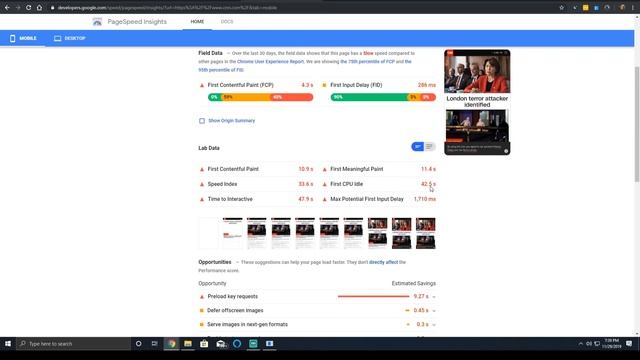Go back with the browser back arrow
Image resolution: width=640 pixels, height=360 pixels.
click(x=7, y=7)
